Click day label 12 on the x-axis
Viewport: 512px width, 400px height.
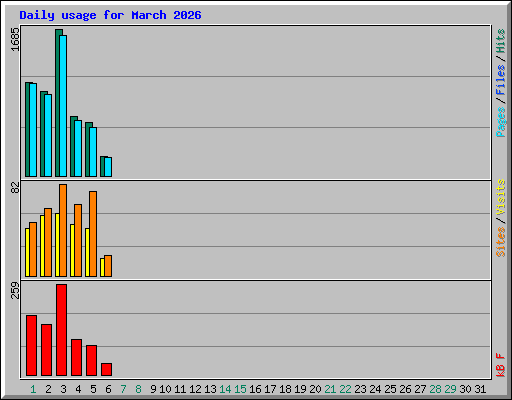click(195, 389)
